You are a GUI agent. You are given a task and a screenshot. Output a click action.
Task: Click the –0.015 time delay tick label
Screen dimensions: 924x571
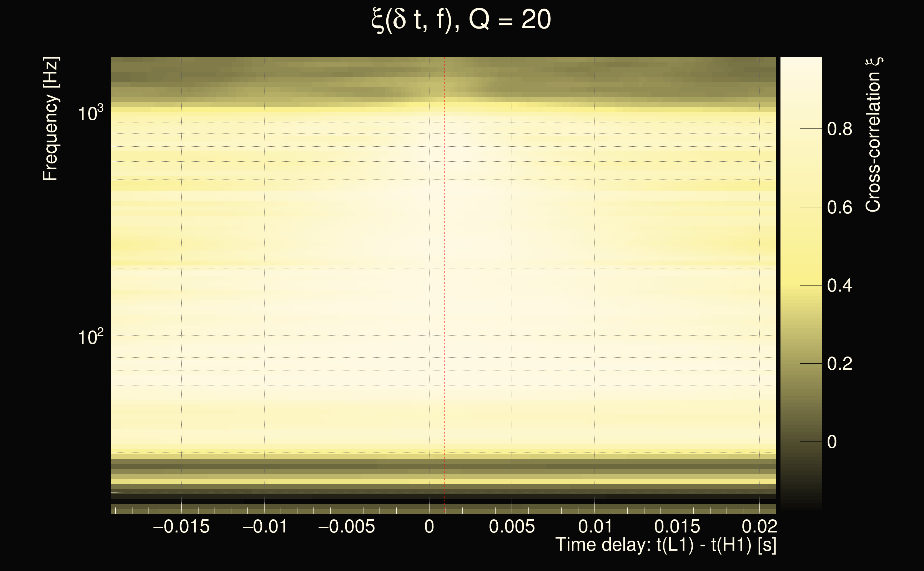coord(181,527)
